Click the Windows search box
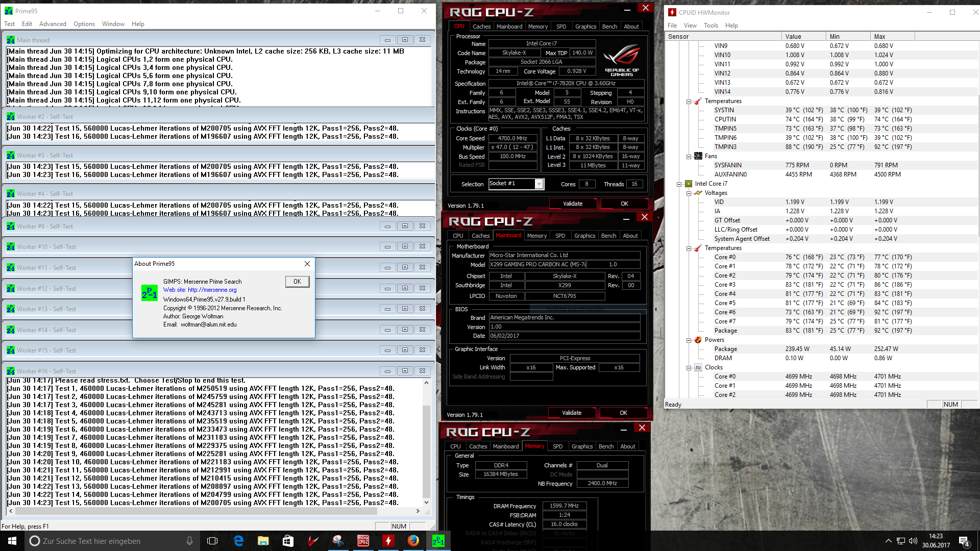This screenshot has width=980, height=551. [111, 541]
